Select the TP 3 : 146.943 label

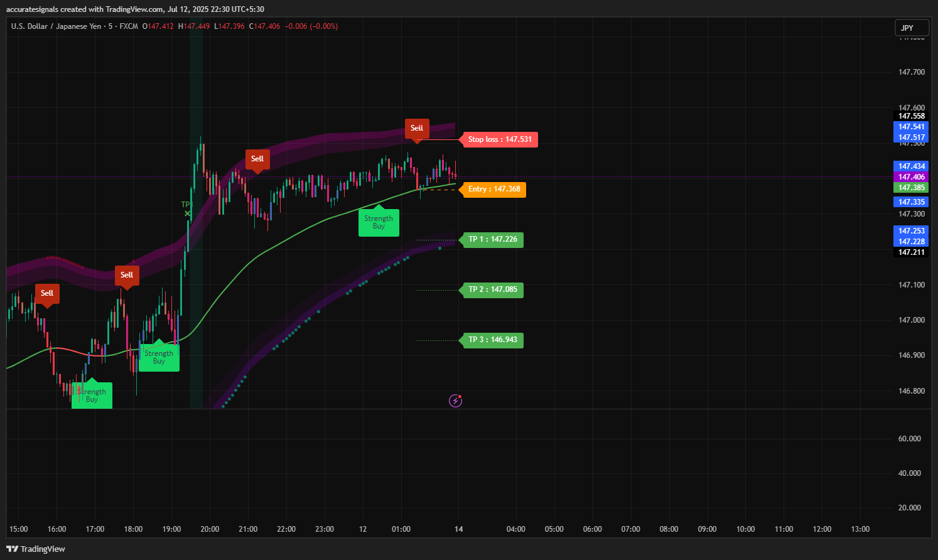click(492, 340)
